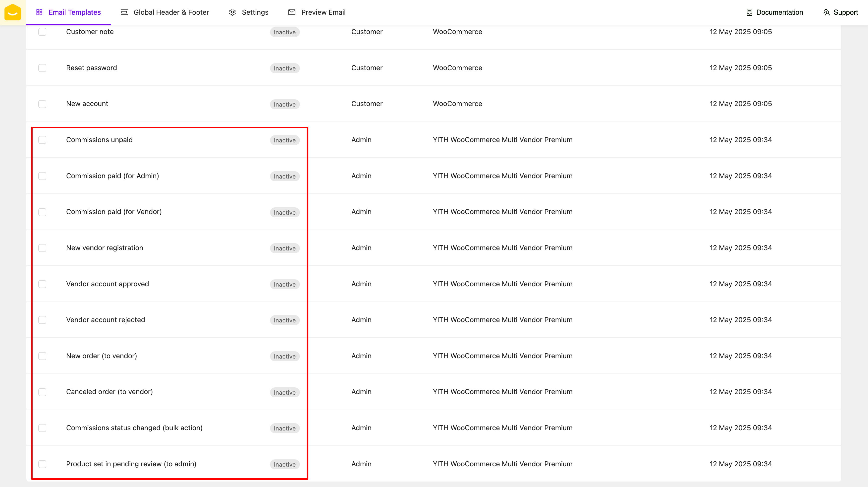Click the Documentation link
Viewport: 868px width, 487px height.
779,12
